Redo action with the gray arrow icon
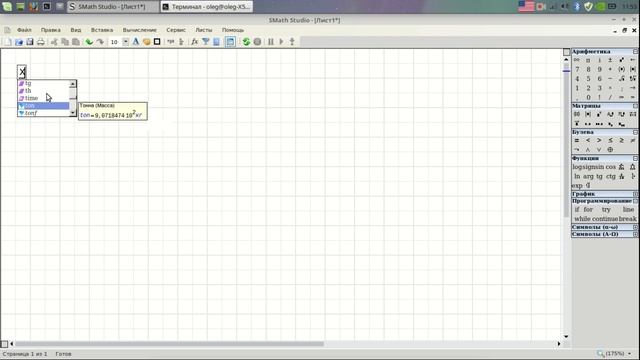 coord(100,42)
